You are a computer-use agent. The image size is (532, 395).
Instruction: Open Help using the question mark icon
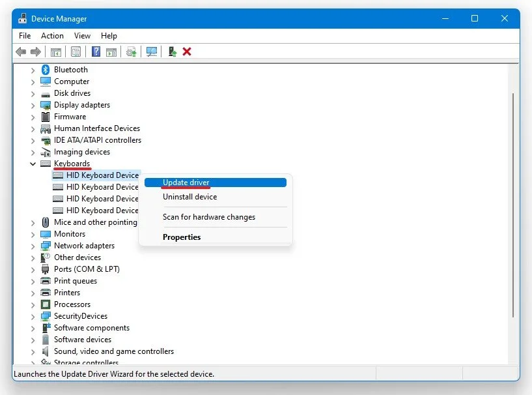(x=95, y=51)
